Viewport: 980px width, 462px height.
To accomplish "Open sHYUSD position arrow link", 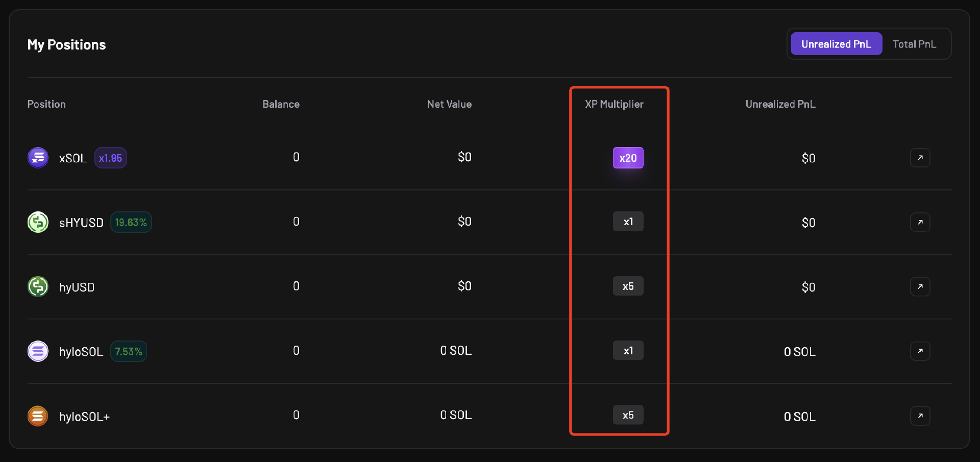I will point(920,222).
